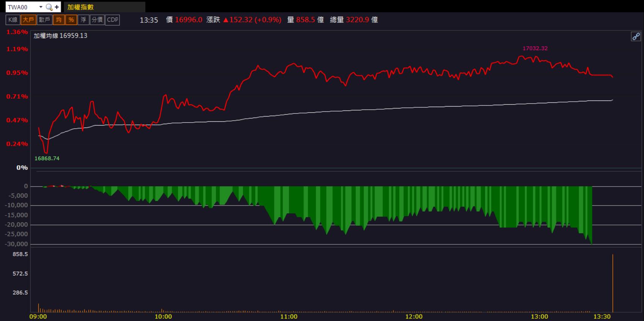
Task: Click the 0.95% y-axis label
Action: (17, 73)
